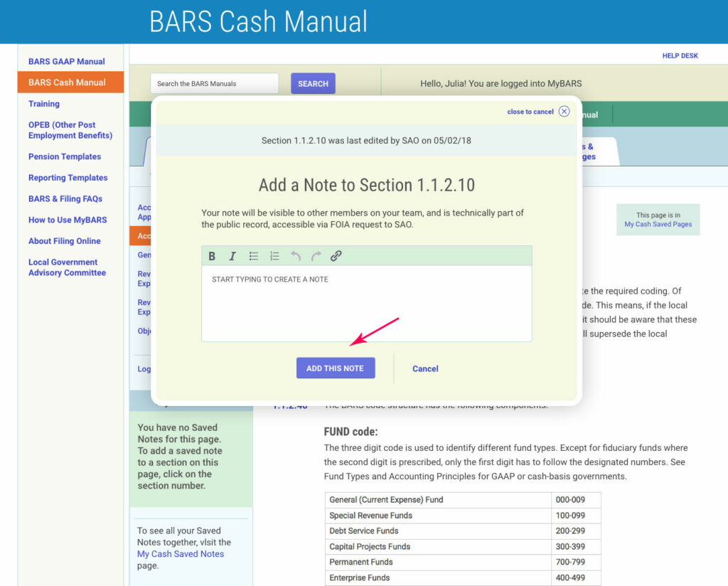Click 'General (Current Expense) Fund' table cell
Image resolution: width=728 pixels, height=586 pixels.
[x=438, y=500]
